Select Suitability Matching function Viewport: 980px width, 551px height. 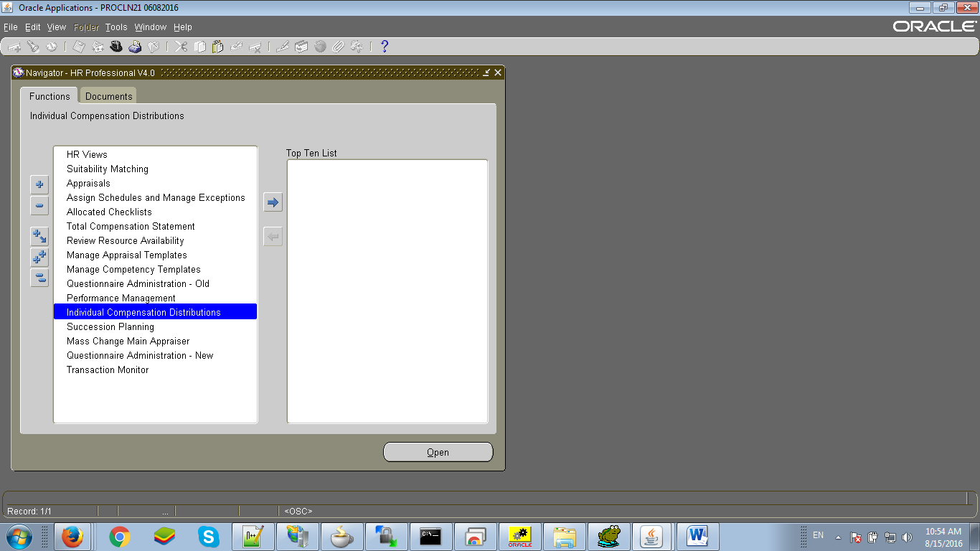point(108,169)
